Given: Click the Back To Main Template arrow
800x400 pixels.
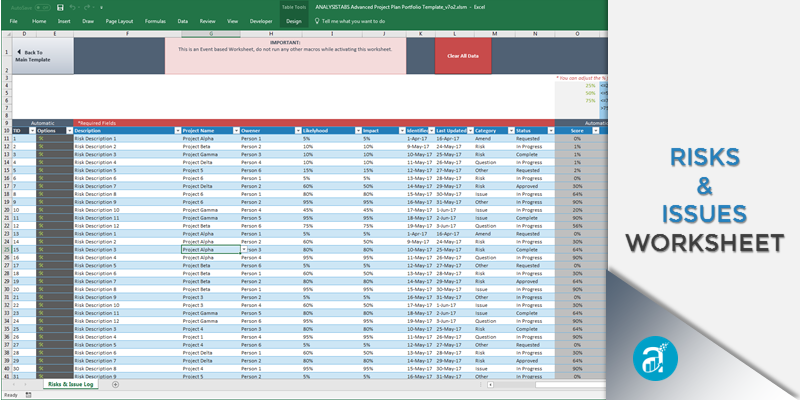Looking at the screenshot, I should [x=17, y=52].
